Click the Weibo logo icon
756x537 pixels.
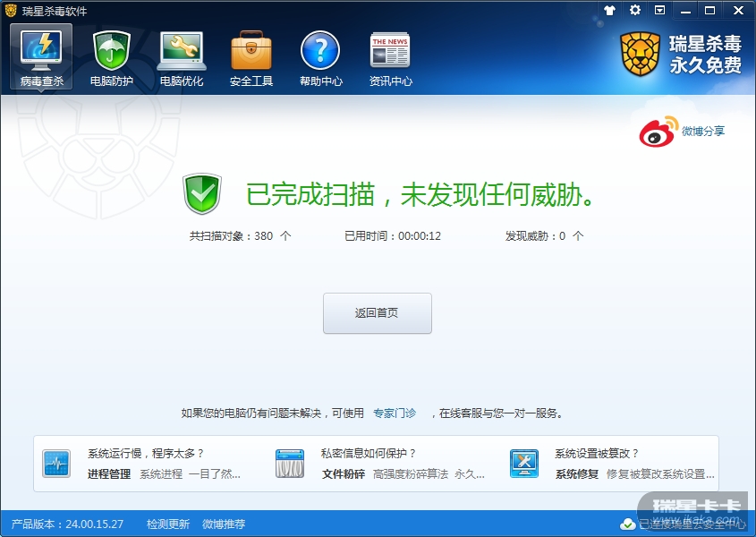point(658,132)
